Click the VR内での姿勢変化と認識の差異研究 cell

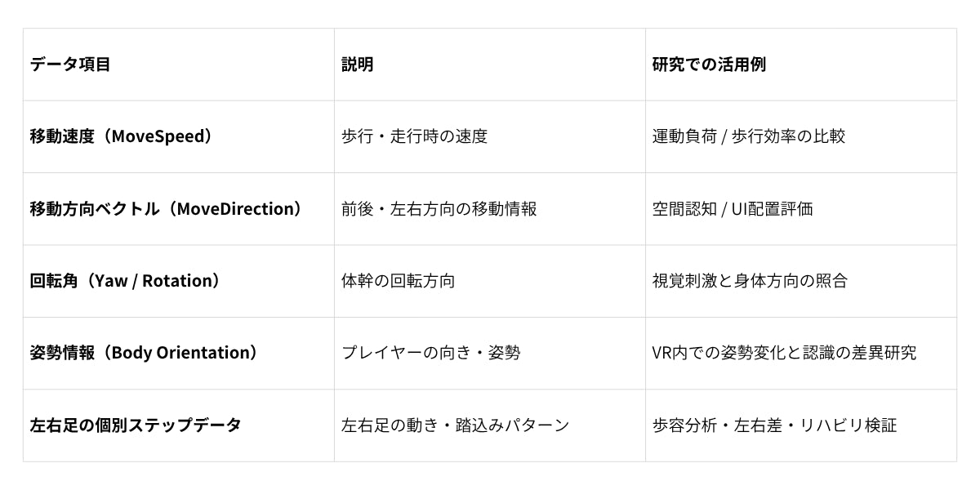coord(784,352)
